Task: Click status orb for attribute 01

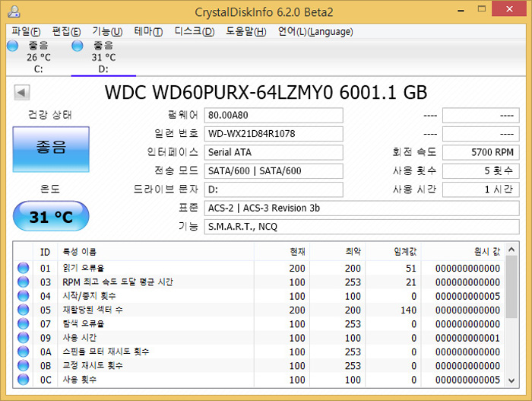Action: click(x=24, y=268)
